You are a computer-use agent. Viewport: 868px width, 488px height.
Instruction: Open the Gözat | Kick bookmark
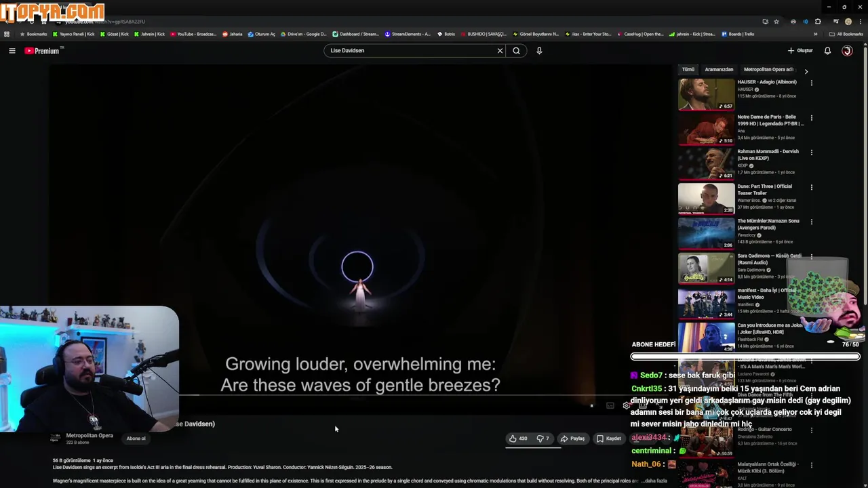point(114,34)
